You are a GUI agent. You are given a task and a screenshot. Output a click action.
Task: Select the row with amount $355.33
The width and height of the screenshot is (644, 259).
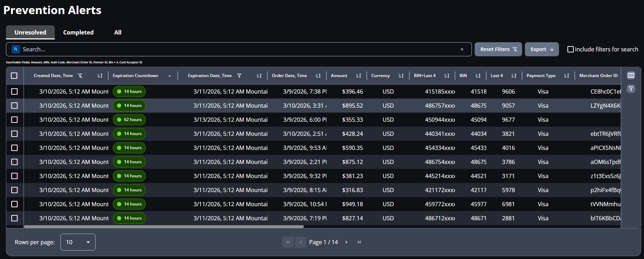point(14,120)
